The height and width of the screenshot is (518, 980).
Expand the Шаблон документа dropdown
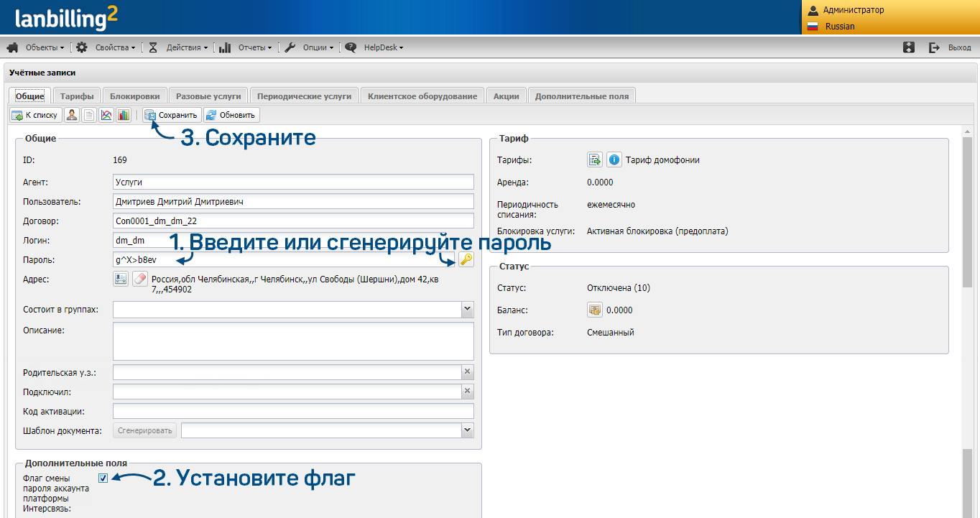coord(468,430)
